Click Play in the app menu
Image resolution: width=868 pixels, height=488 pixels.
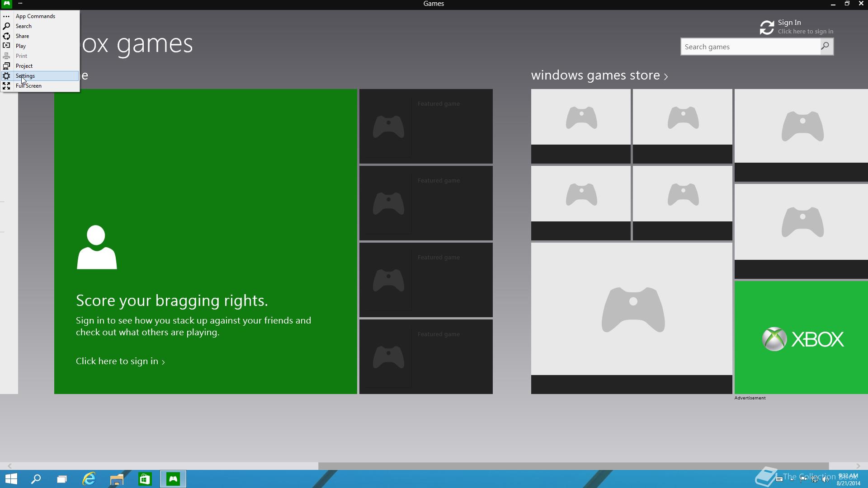40,46
